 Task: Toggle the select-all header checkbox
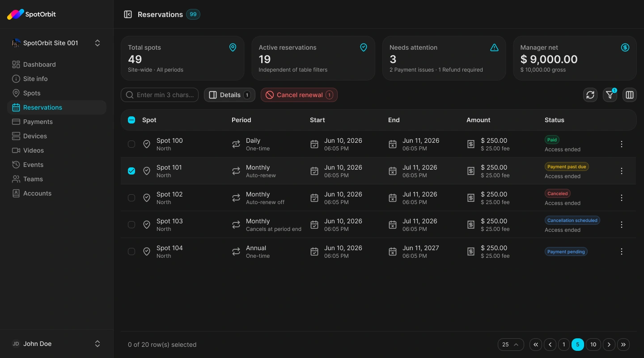coord(131,120)
